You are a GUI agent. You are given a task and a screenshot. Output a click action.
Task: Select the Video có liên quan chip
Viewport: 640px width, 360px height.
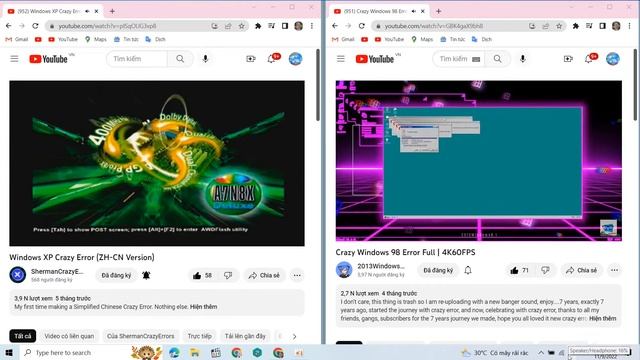click(69, 336)
